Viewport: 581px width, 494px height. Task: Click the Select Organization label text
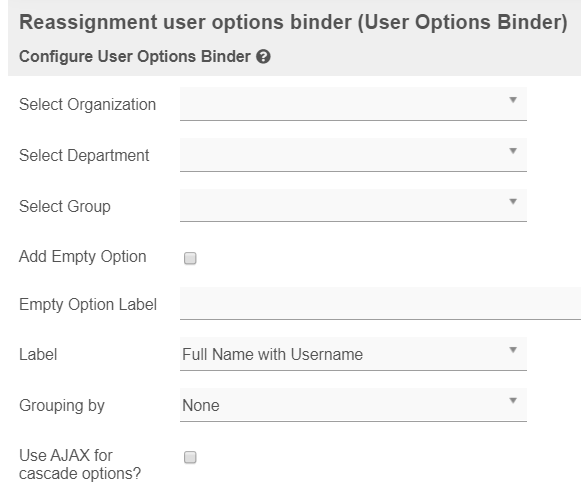coord(87,105)
